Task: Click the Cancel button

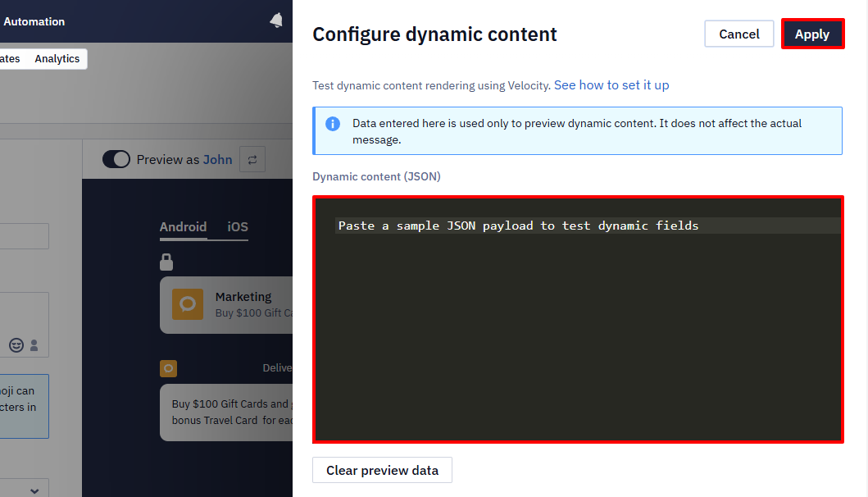Action: tap(739, 34)
